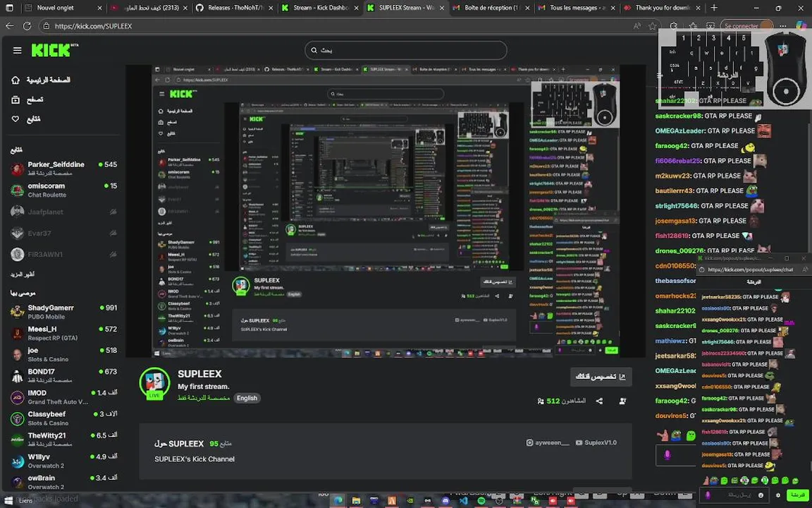Click in the Kick search field

(x=406, y=50)
